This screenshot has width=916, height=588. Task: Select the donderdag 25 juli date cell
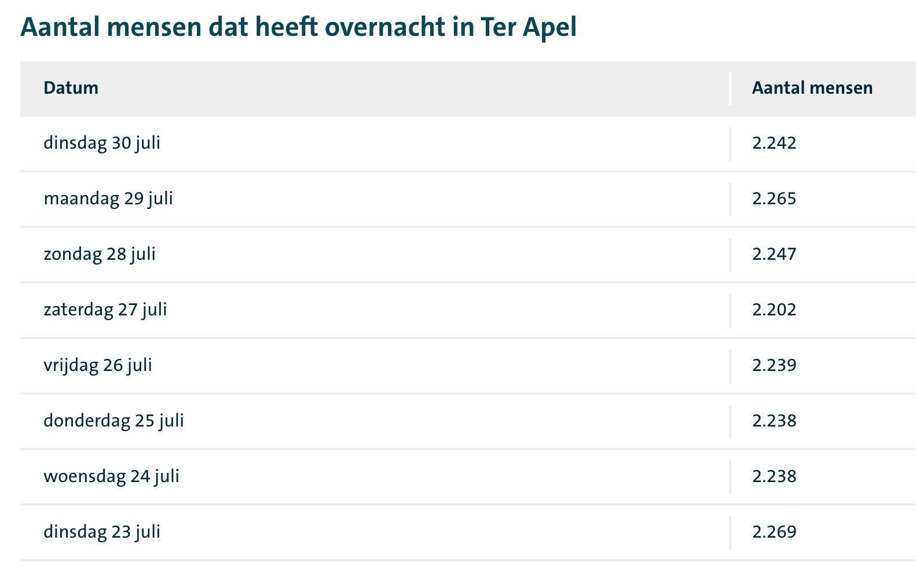coord(113,421)
